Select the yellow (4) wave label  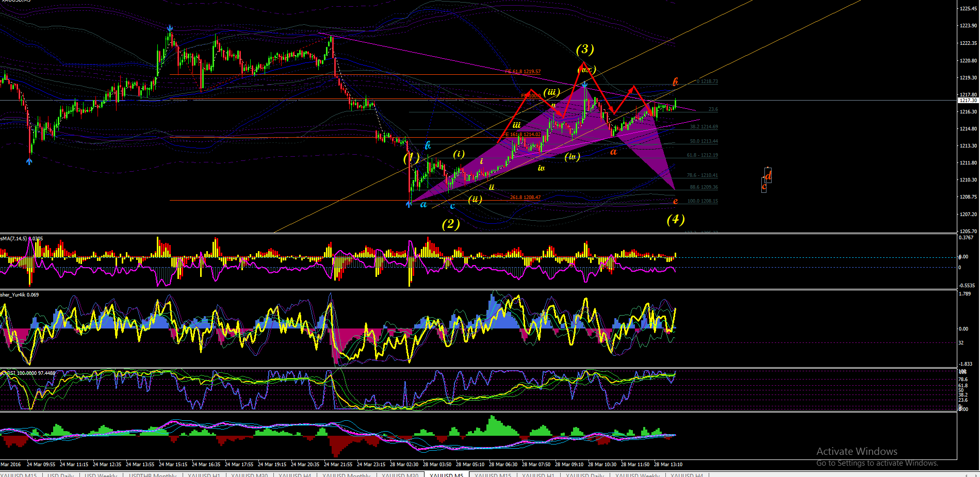[676, 220]
